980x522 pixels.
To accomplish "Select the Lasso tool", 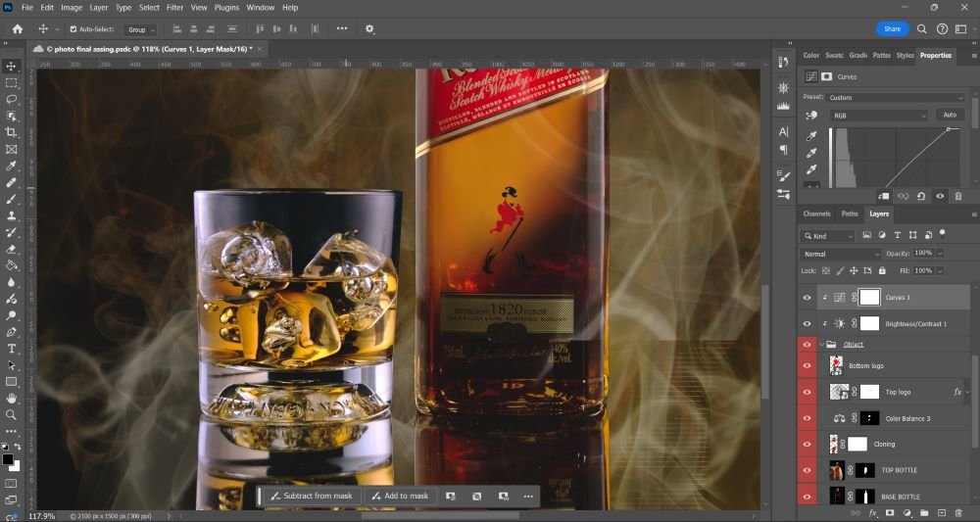I will pos(12,99).
